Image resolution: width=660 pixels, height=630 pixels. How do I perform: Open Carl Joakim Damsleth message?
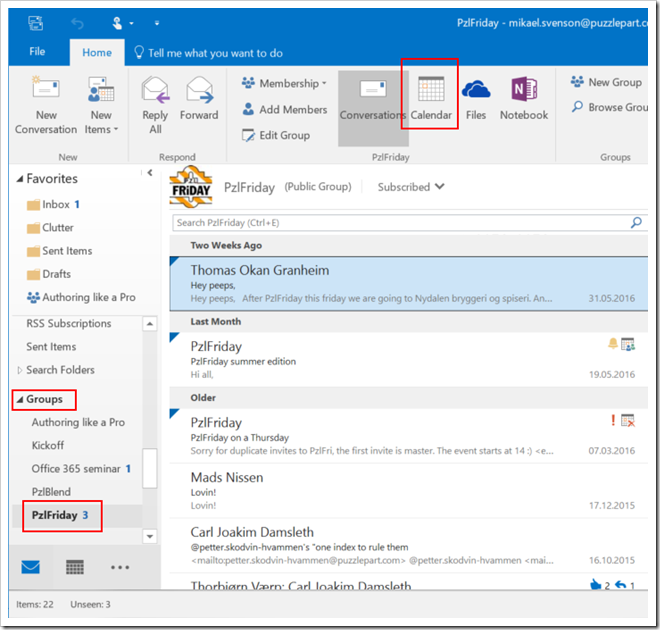tap(408, 545)
